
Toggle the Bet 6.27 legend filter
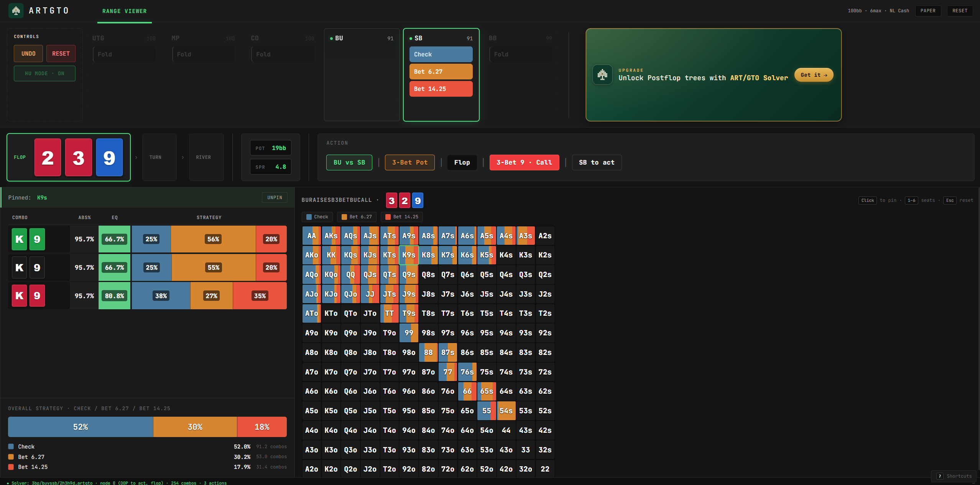(x=357, y=217)
